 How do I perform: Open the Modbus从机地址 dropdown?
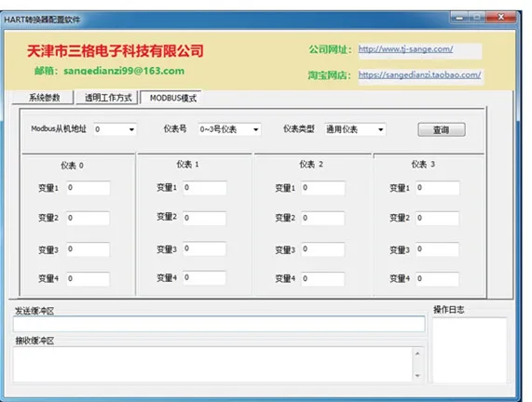coord(115,129)
